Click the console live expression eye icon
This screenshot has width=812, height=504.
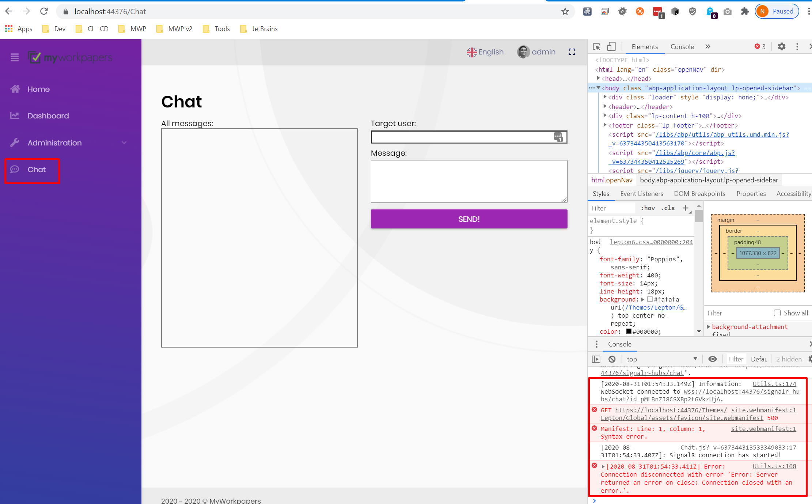pyautogui.click(x=712, y=359)
